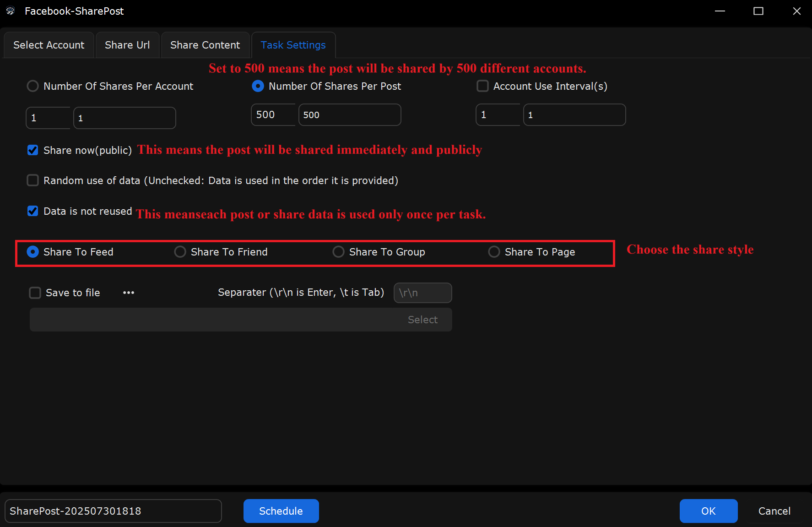
Task: Close the Facebook-SharePost window
Action: coord(797,11)
